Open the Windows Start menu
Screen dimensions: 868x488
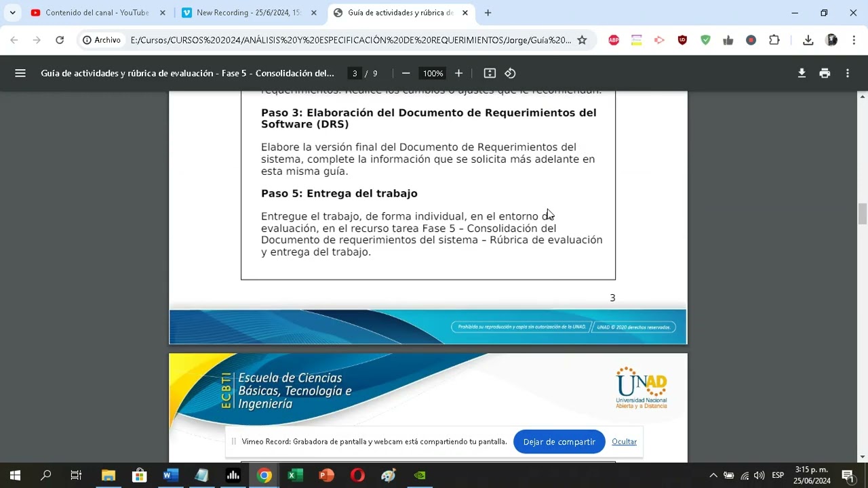coord(15,475)
